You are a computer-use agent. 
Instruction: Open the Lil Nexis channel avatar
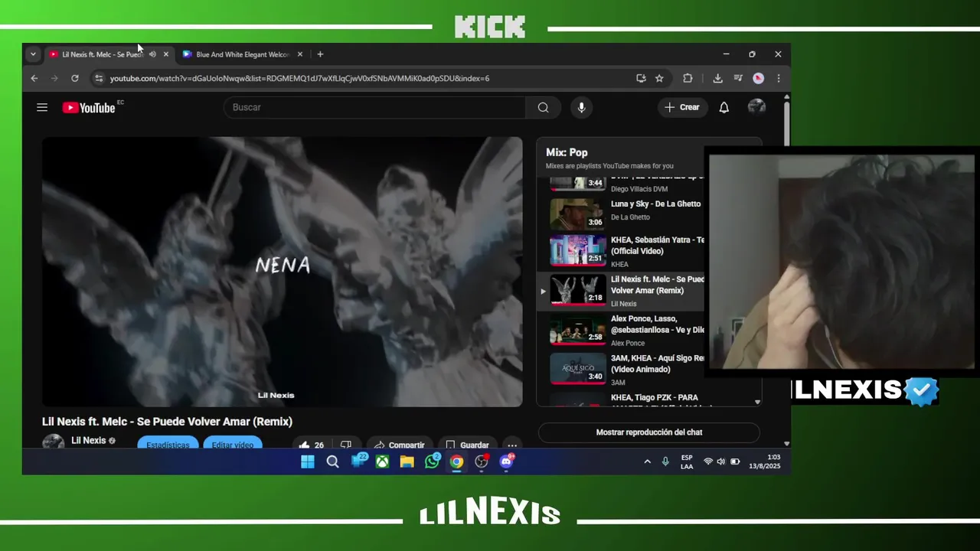[53, 443]
